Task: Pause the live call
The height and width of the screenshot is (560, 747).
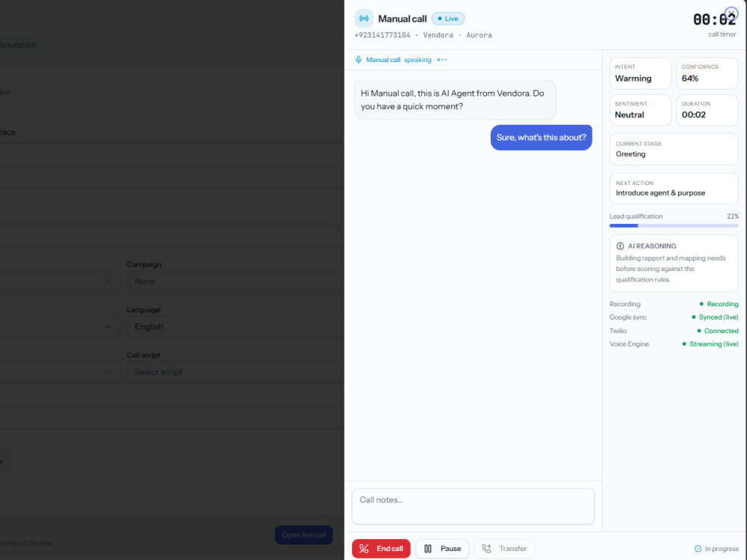Action: [x=442, y=549]
